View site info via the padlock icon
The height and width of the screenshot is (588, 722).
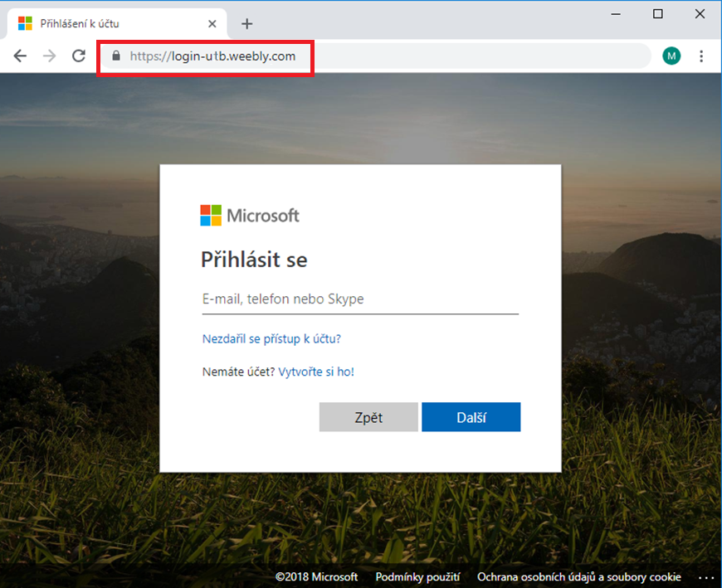point(116,56)
